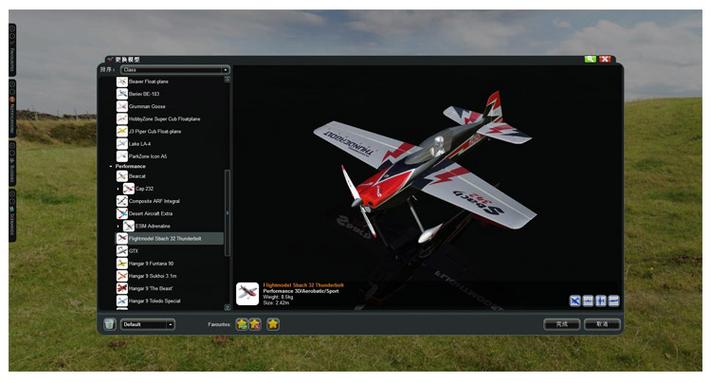This screenshot has height=383, width=711.
Task: Close the model selection dialog with red X
Action: click(605, 59)
